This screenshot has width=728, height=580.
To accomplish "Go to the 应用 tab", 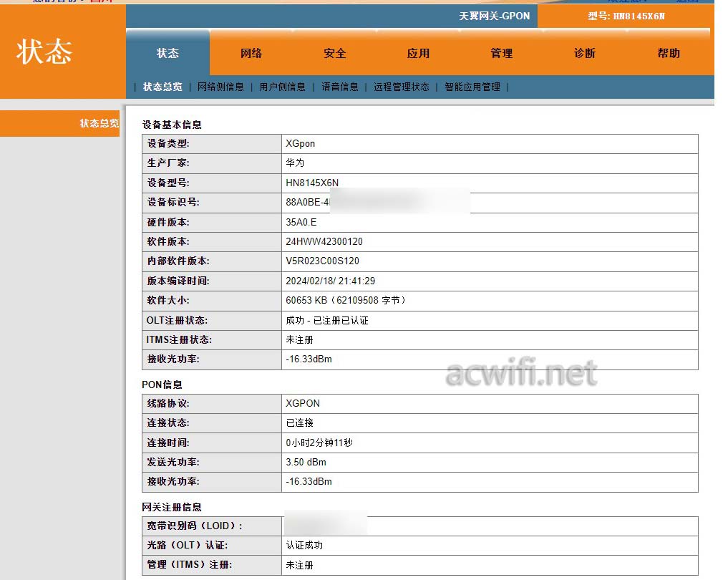I will tap(418, 53).
